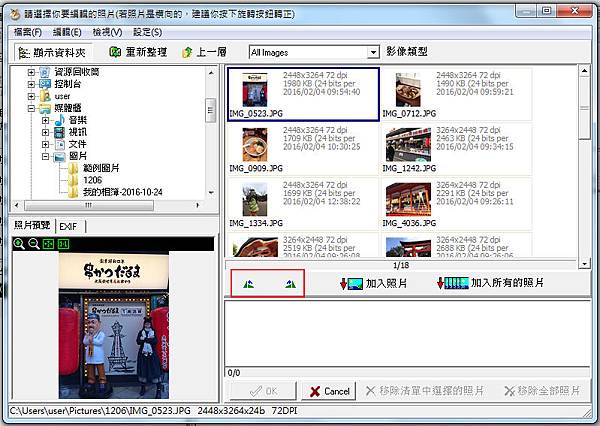Screen dimensions: 600x426
Task: Expand the 視訊 tree node
Action: 46,133
